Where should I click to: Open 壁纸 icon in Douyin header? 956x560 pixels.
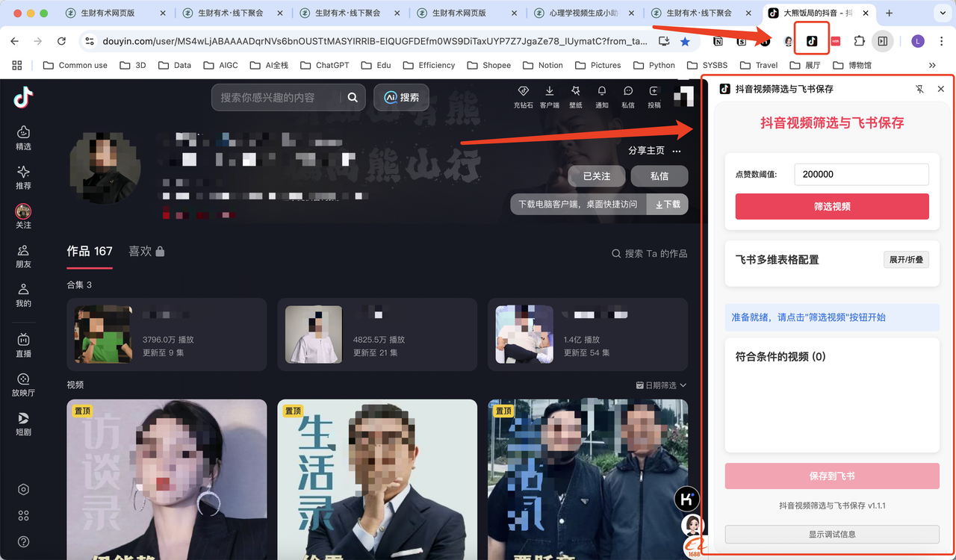(x=575, y=97)
